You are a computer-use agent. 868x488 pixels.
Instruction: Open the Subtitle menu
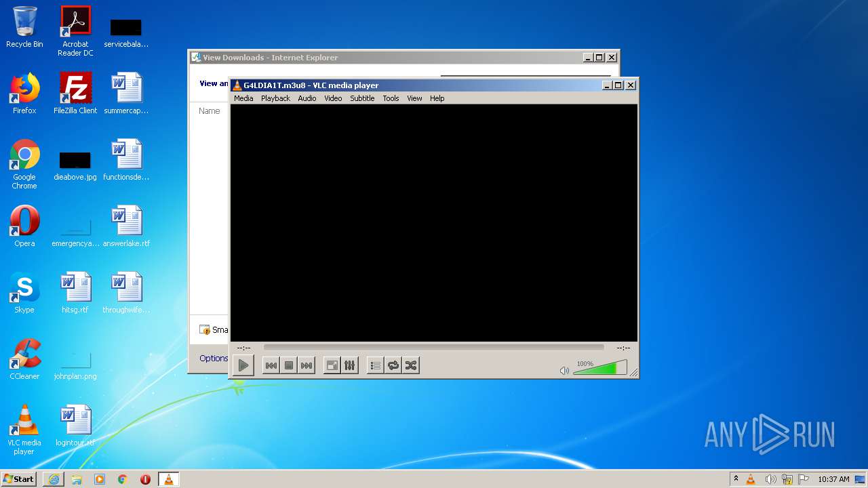pyautogui.click(x=362, y=98)
